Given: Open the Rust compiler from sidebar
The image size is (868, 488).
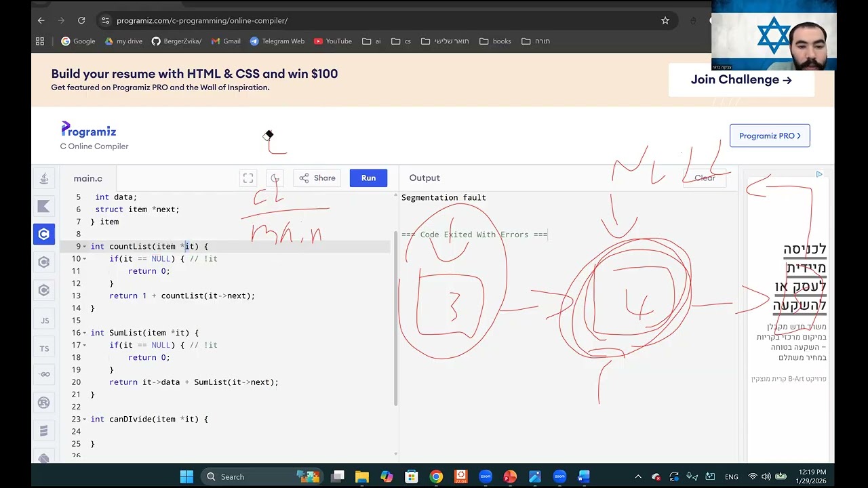Looking at the screenshot, I should [x=44, y=403].
